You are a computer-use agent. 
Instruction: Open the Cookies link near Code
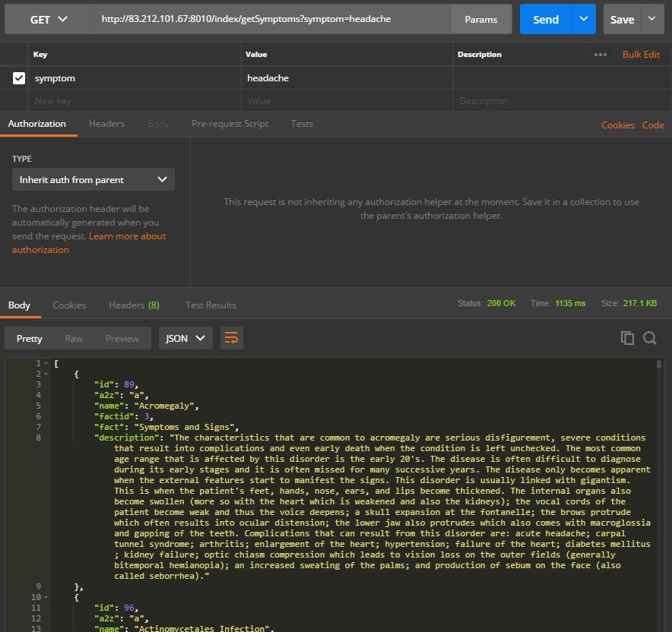pos(617,125)
